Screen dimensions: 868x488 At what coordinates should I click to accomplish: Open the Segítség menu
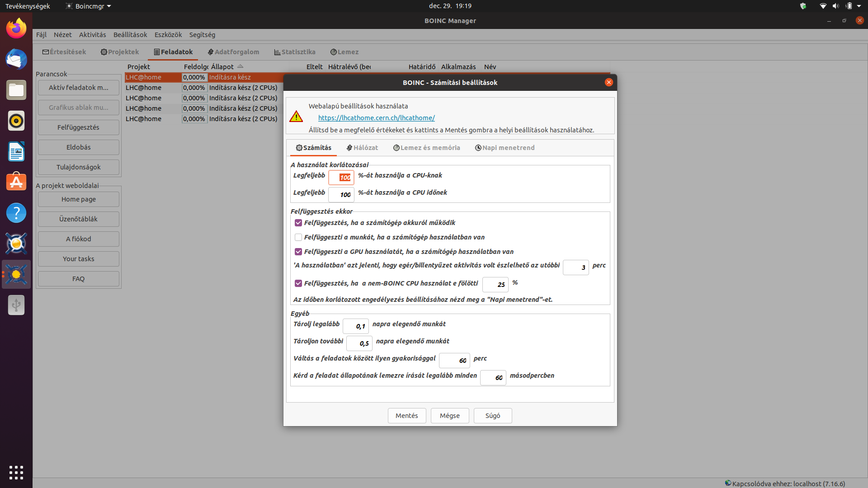(202, 35)
